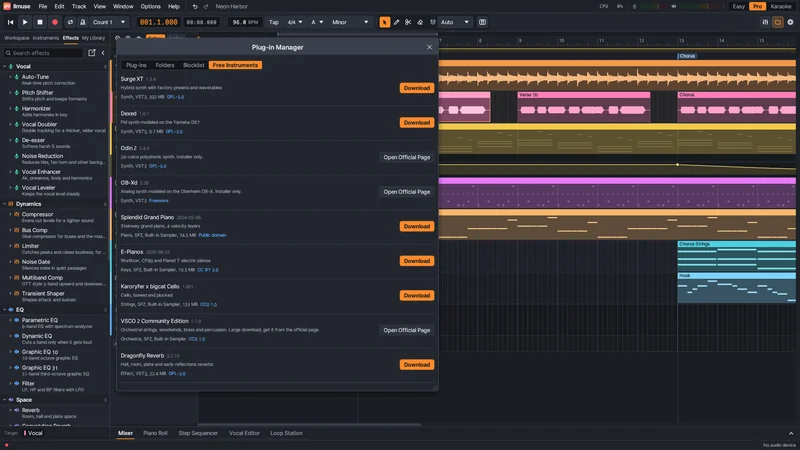Click the Compressor effect icon

click(16, 215)
